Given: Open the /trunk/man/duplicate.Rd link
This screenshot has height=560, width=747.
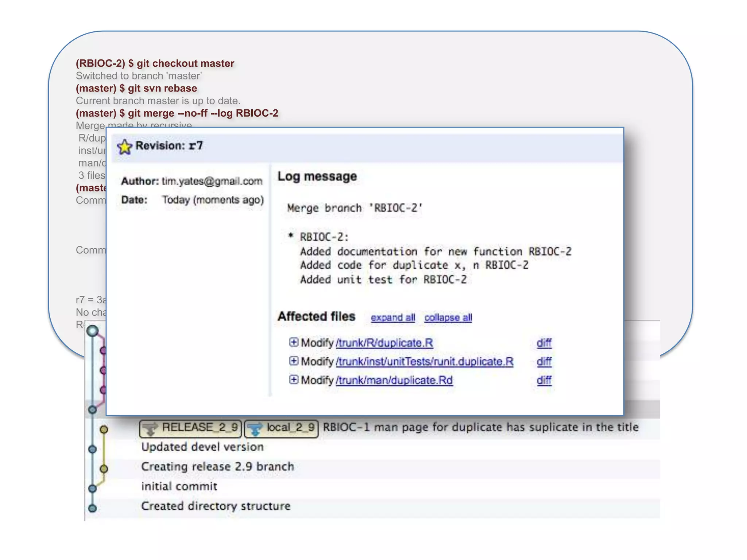Looking at the screenshot, I should [x=394, y=380].
